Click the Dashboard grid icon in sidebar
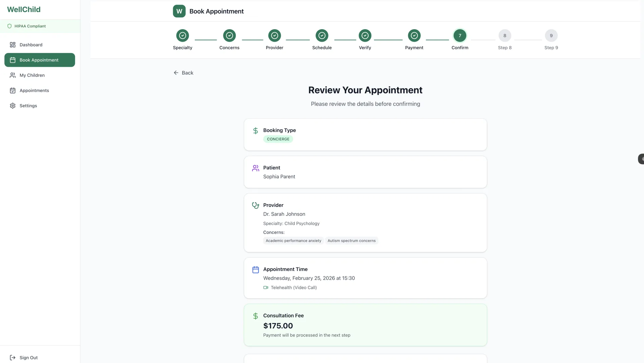The width and height of the screenshot is (644, 363). [12, 44]
